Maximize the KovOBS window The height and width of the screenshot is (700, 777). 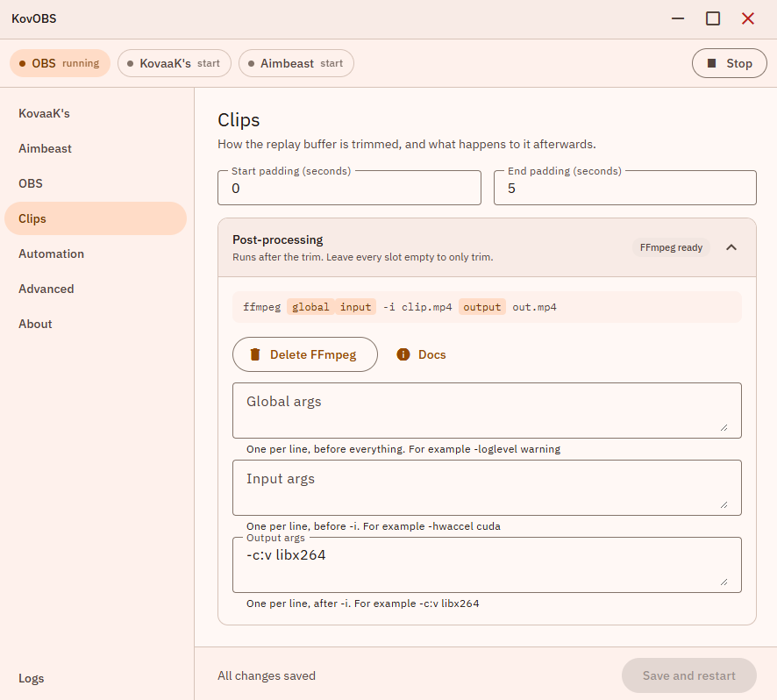tap(713, 18)
